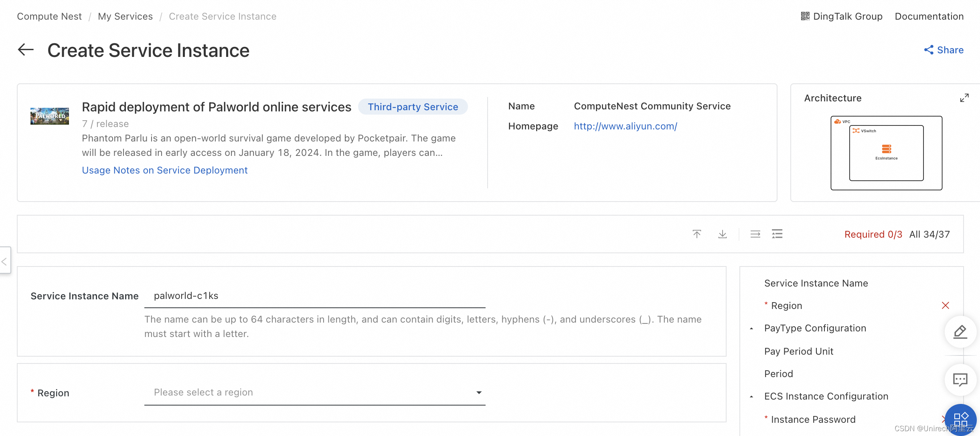Open the Documentation link
This screenshot has height=436, width=980.
point(929,16)
